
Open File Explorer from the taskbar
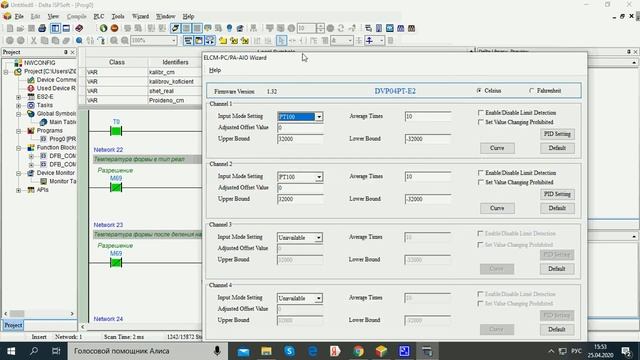point(266,351)
